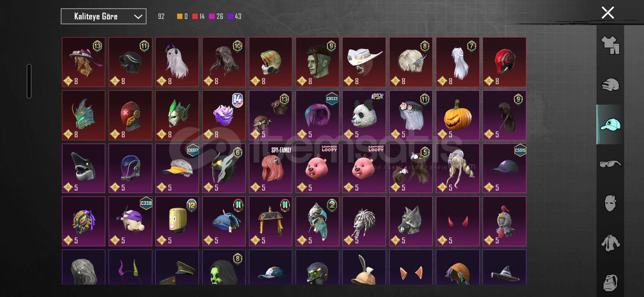Select the red devil horns item
Screen dimensions: 644x297
pyautogui.click(x=458, y=222)
